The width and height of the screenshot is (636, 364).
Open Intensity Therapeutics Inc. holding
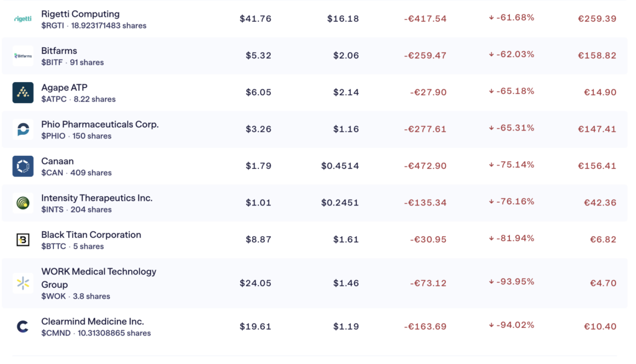97,198
